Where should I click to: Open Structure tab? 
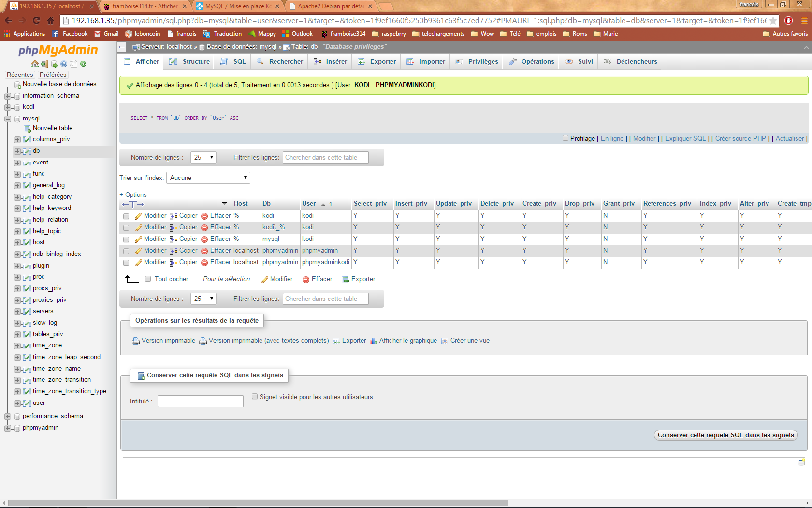(189, 61)
